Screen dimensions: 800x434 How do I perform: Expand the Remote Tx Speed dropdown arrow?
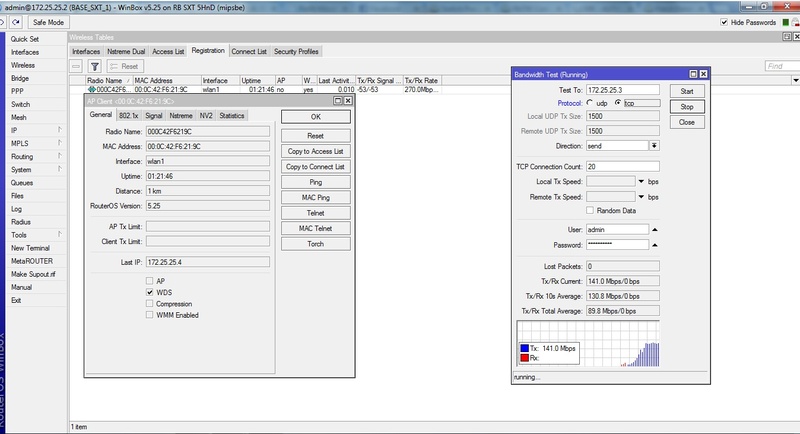pos(641,196)
